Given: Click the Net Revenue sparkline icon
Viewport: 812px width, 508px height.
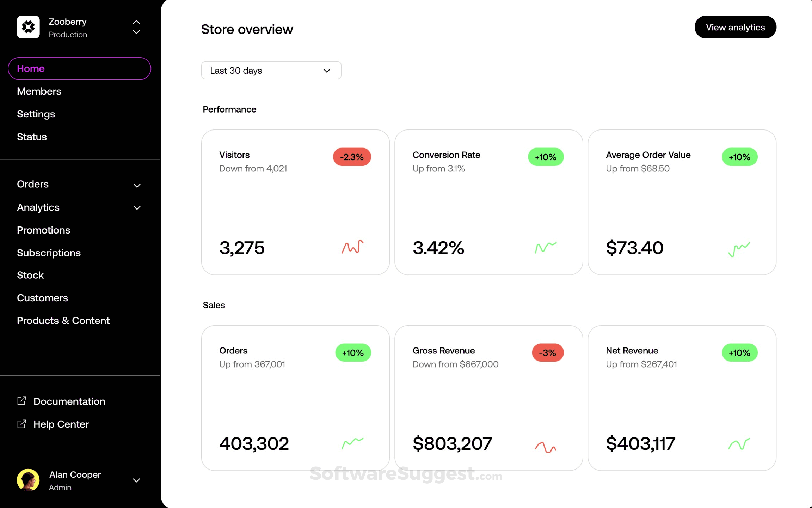Looking at the screenshot, I should pyautogui.click(x=739, y=444).
